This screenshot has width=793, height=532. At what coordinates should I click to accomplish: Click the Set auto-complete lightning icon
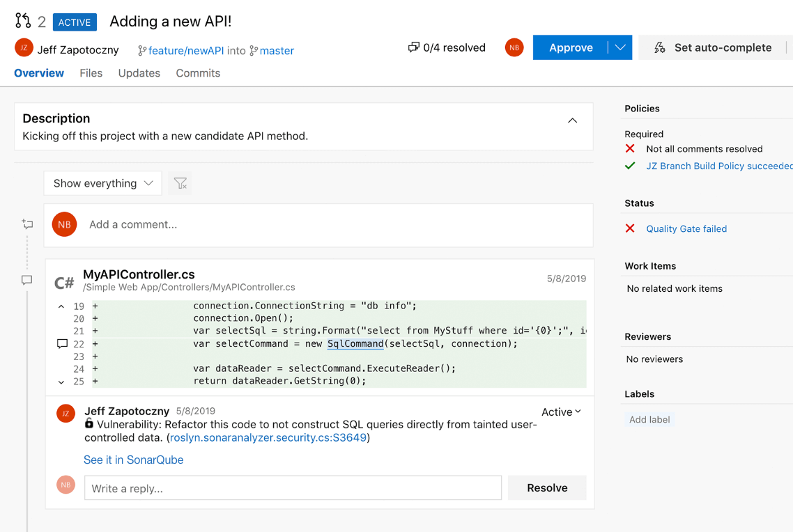coord(660,47)
